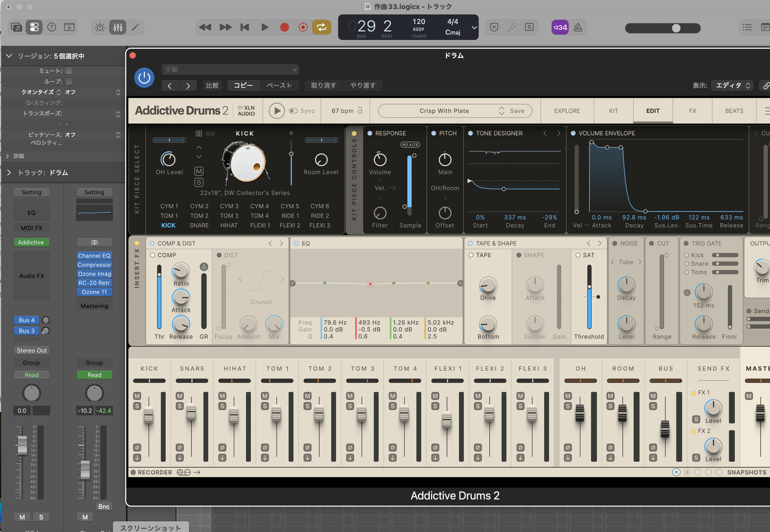770x532 pixels.
Task: Toggle the inspector icon in control bar
Action: point(34,27)
